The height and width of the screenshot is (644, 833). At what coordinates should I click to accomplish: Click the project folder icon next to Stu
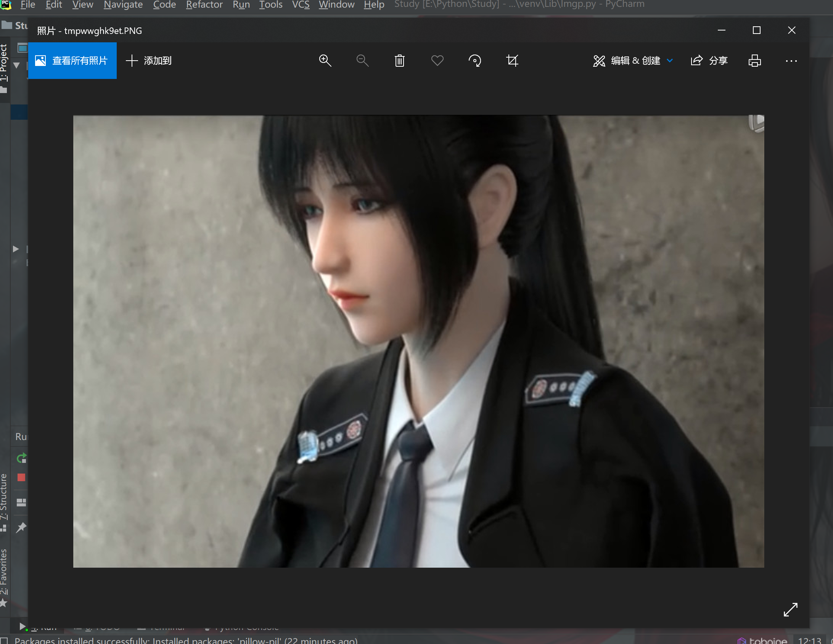(6, 25)
